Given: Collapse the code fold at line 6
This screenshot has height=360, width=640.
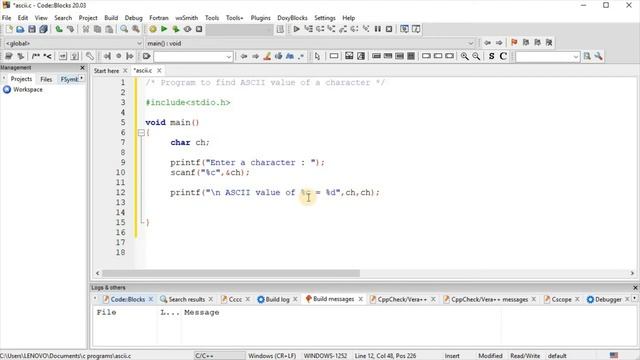Looking at the screenshot, I should coord(141,133).
